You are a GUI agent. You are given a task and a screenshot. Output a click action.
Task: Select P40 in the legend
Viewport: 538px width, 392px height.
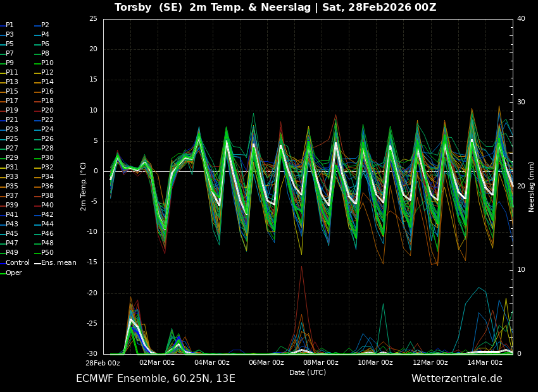[x=47, y=205]
